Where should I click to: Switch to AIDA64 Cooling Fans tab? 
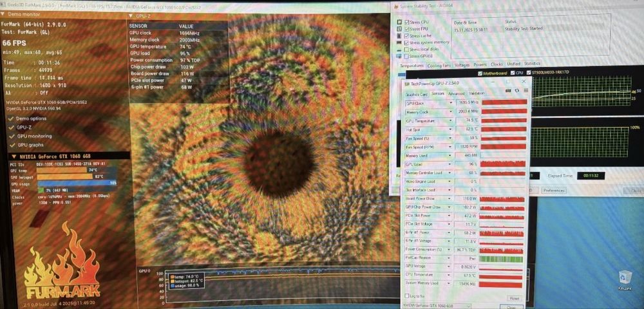pos(439,65)
